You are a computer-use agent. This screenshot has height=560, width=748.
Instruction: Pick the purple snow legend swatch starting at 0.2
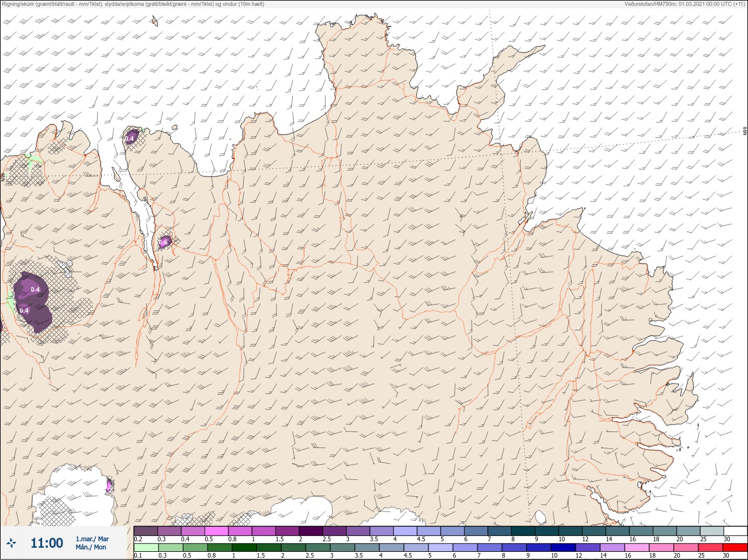[146, 531]
